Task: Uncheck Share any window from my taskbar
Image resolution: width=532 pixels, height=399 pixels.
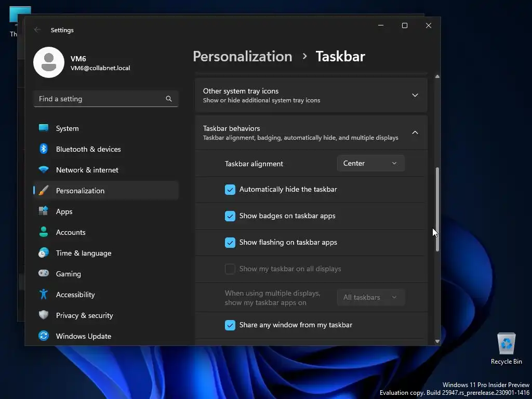Action: [230, 325]
